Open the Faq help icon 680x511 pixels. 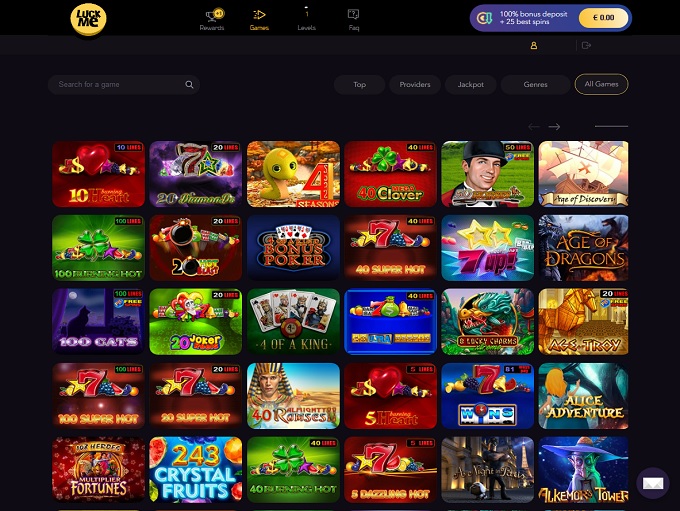[353, 14]
